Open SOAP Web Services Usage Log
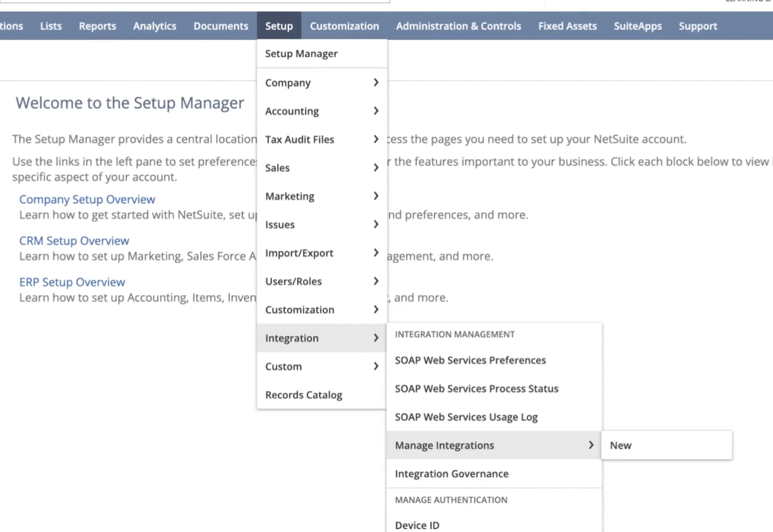 click(466, 417)
